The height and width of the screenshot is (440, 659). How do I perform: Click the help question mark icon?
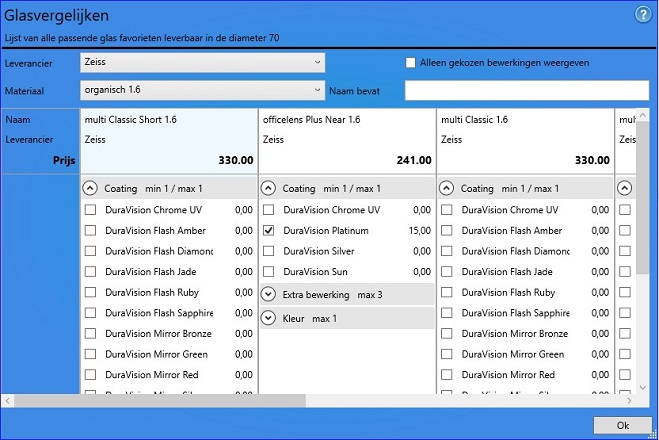coord(643,14)
